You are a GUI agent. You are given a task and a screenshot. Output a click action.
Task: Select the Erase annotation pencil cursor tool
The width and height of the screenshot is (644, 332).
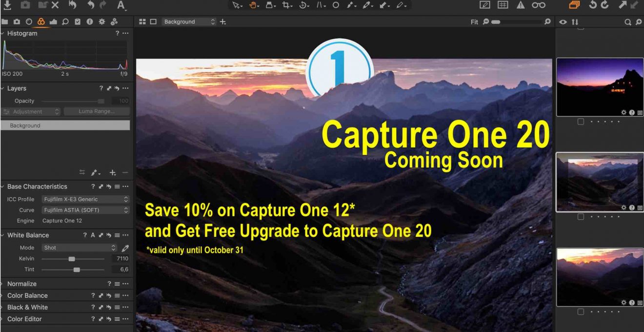(401, 5)
